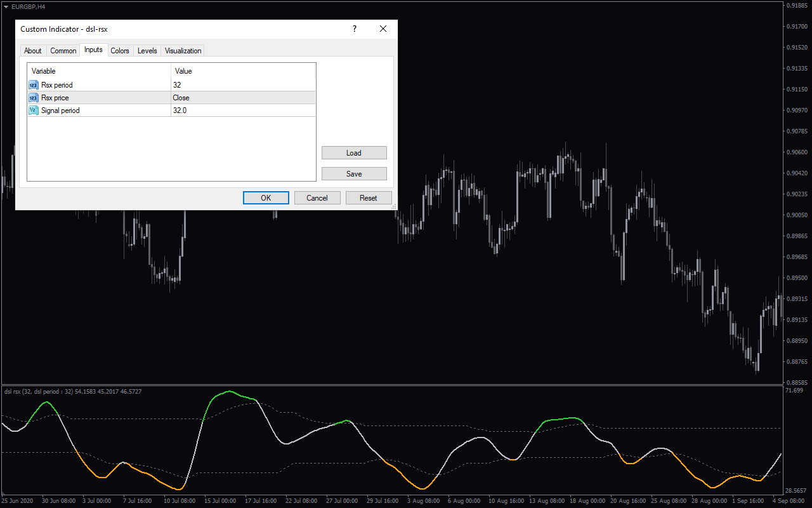
Task: Click the EURGBP,H4 chart title arrow
Action: click(x=6, y=6)
